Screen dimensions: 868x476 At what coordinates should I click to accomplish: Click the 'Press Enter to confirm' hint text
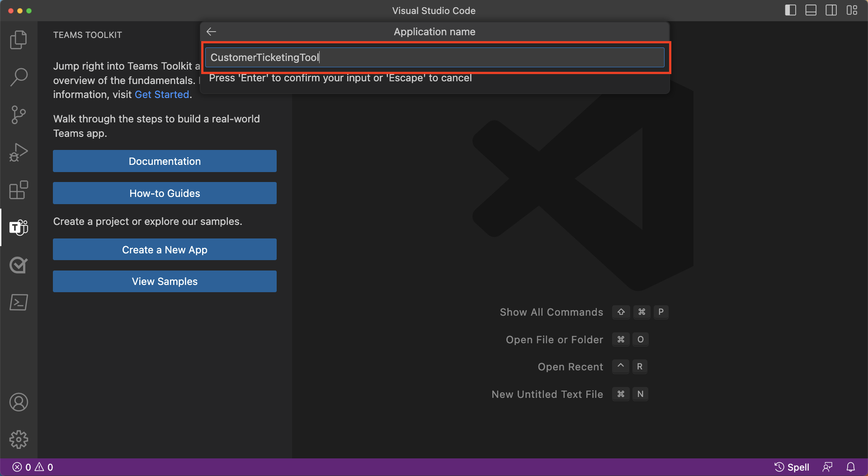tap(340, 78)
